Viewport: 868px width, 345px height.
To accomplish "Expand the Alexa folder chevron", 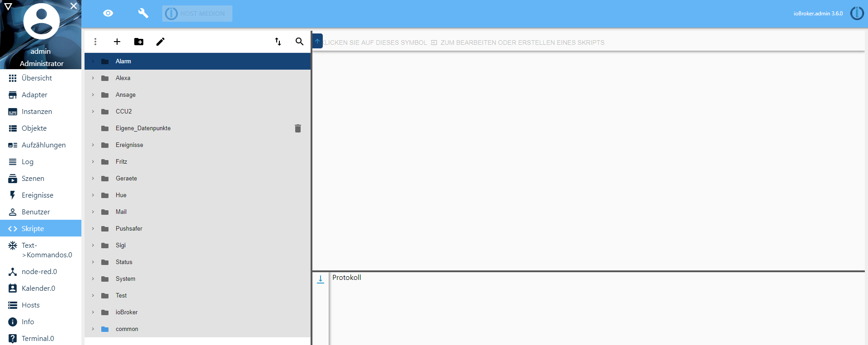I will 93,78.
